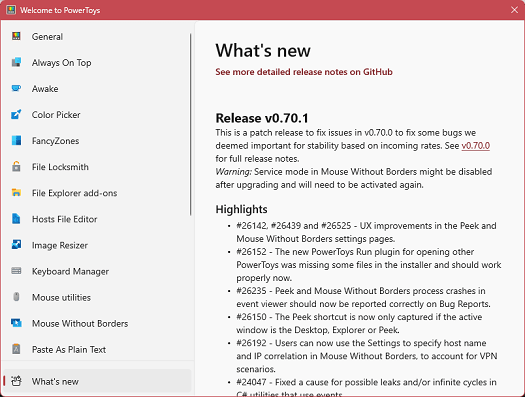Viewport: 525px width, 397px height.
Task: Select the File Locksmith padlock icon
Action: click(16, 166)
